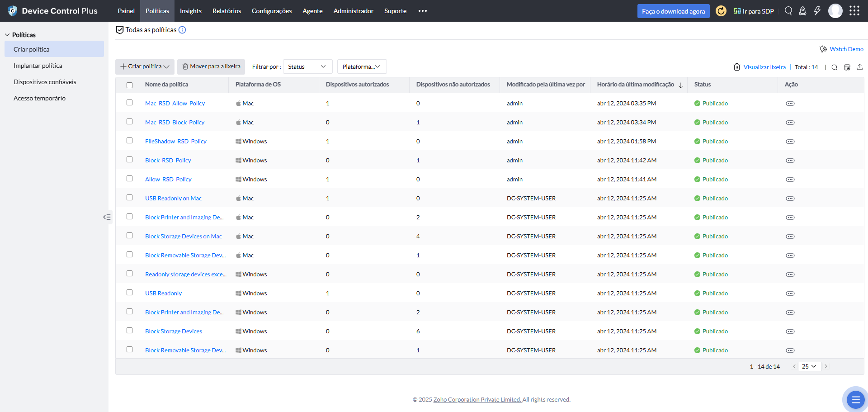This screenshot has height=412, width=868.
Task: Open the FileShadow_RSD_Policy link
Action: pyautogui.click(x=175, y=141)
